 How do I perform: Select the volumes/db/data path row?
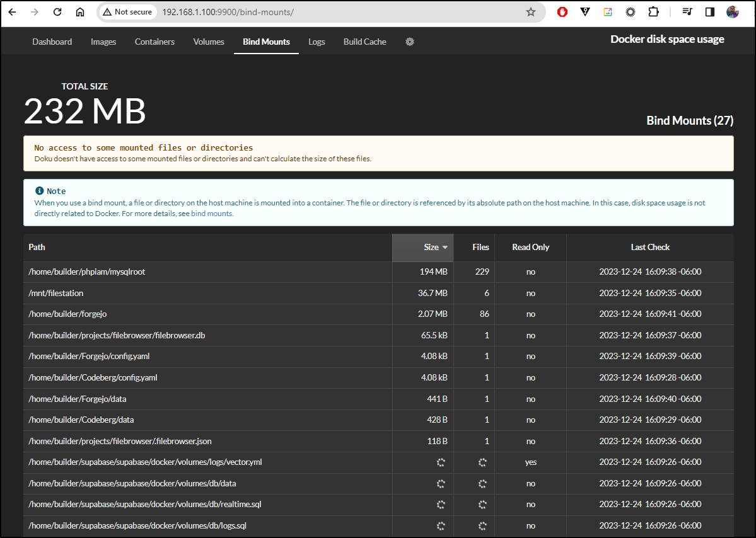(378, 484)
